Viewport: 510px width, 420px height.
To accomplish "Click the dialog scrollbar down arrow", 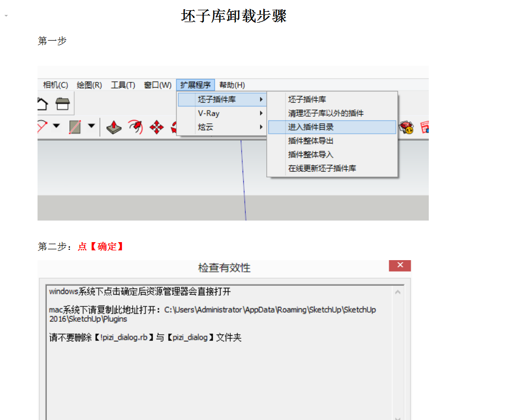I will coord(398,418).
